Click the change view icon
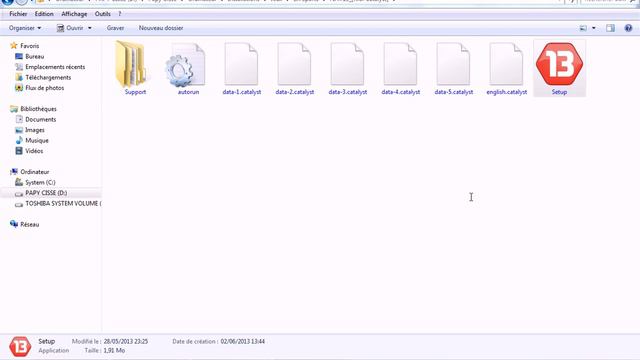The height and width of the screenshot is (360, 640). (583, 28)
